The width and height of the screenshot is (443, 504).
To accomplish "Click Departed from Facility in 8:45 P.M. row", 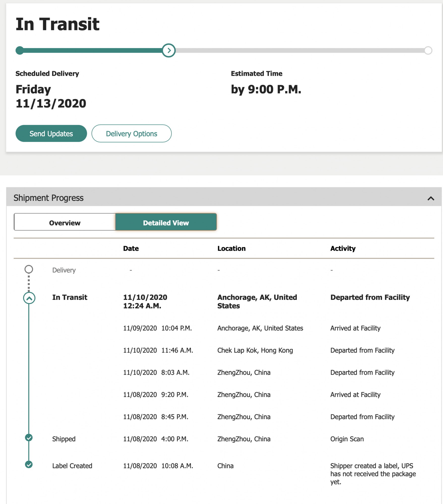I will [362, 417].
